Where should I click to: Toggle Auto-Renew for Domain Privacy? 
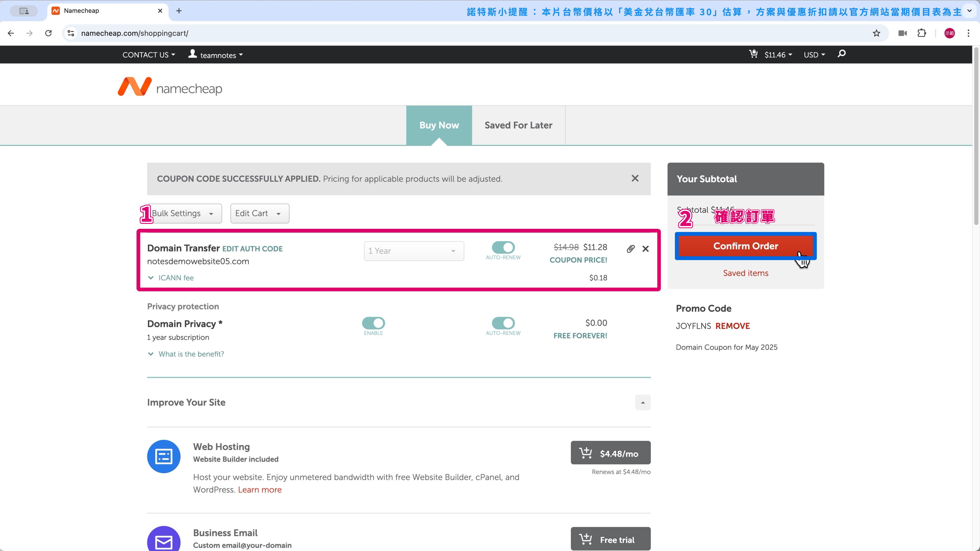click(503, 323)
